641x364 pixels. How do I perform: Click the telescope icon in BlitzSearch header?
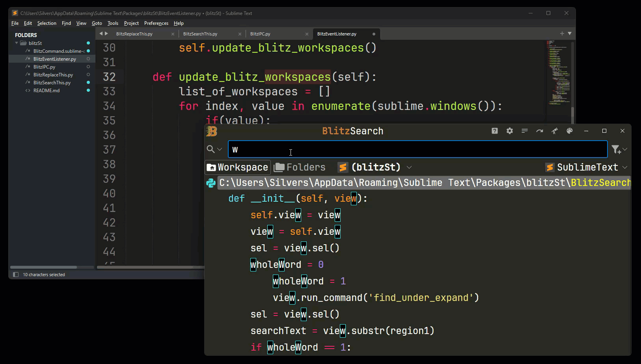555,131
